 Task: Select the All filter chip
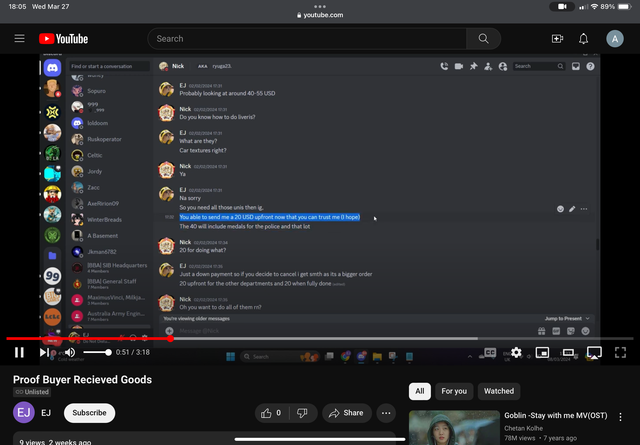tap(420, 391)
